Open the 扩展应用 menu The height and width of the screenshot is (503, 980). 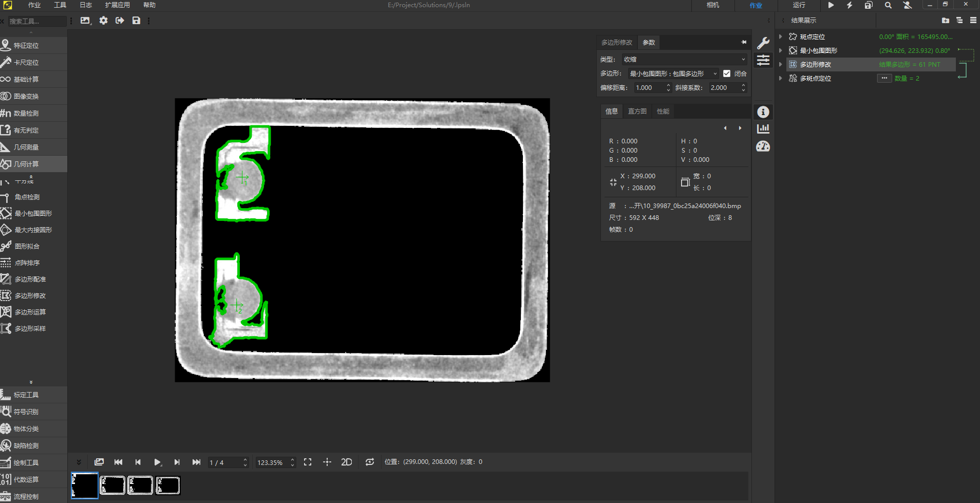[x=117, y=5]
